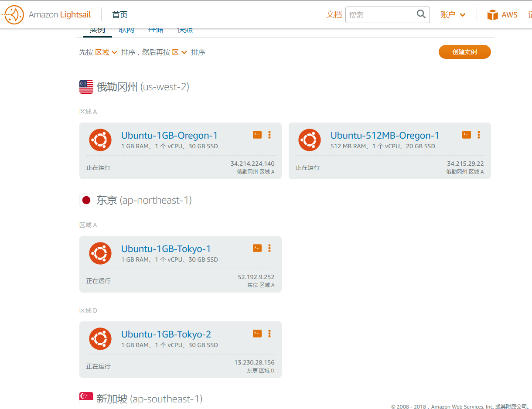Click the Amazon Lightsail logo icon
The width and height of the screenshot is (532, 409).
click(x=13, y=15)
